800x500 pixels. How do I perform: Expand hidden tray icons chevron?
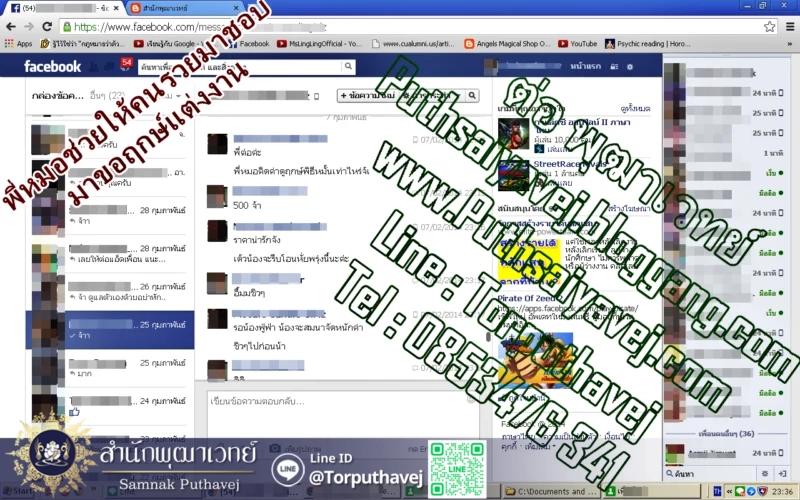point(729,491)
